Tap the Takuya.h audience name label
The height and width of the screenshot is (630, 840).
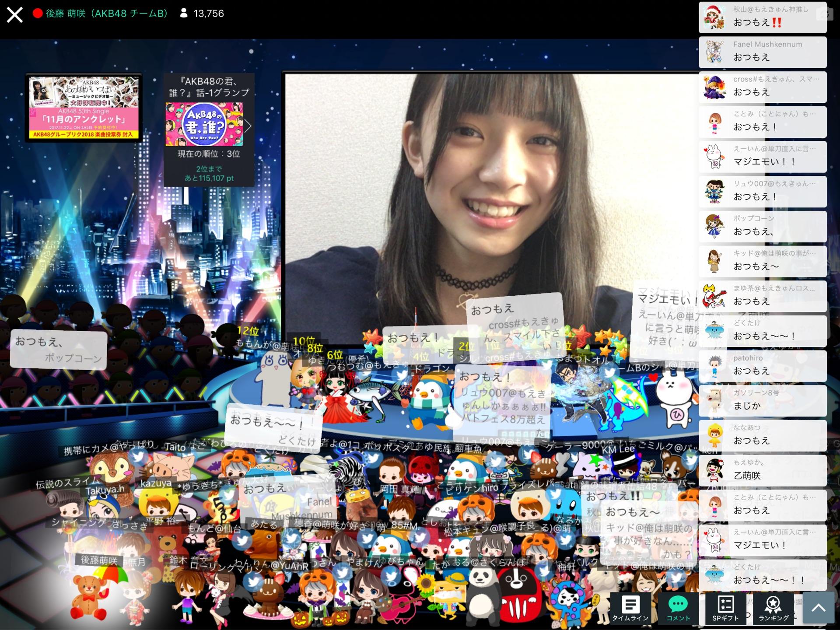tap(105, 490)
